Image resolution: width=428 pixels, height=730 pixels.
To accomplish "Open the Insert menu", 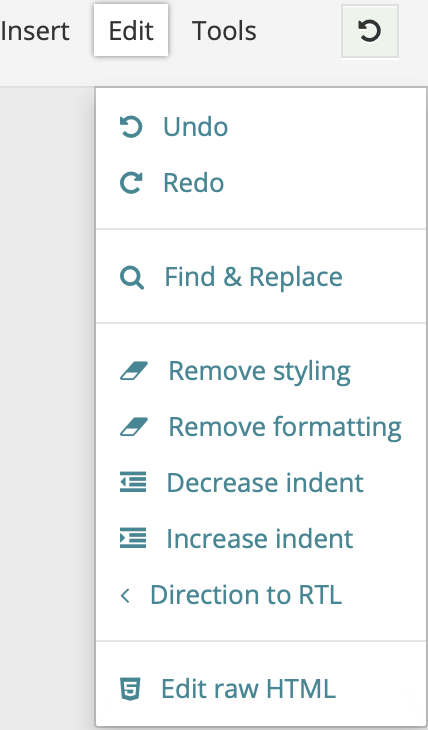I will click(35, 31).
